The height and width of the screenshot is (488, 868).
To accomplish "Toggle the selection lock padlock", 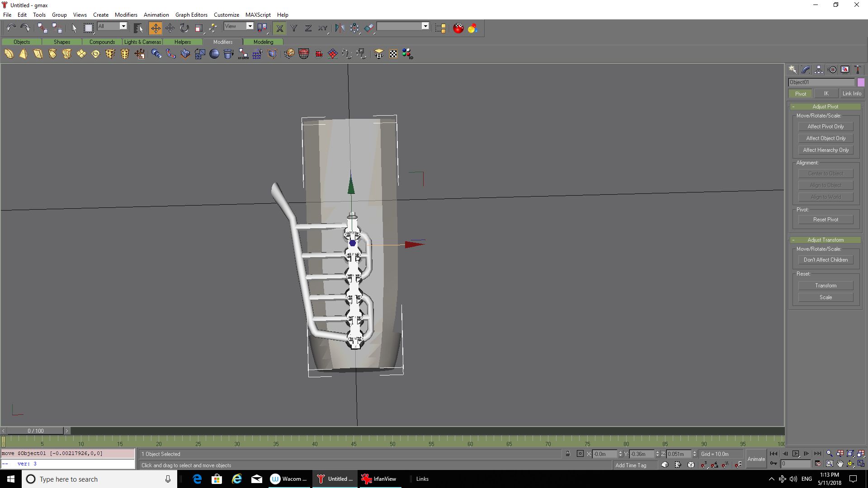I will [x=568, y=454].
